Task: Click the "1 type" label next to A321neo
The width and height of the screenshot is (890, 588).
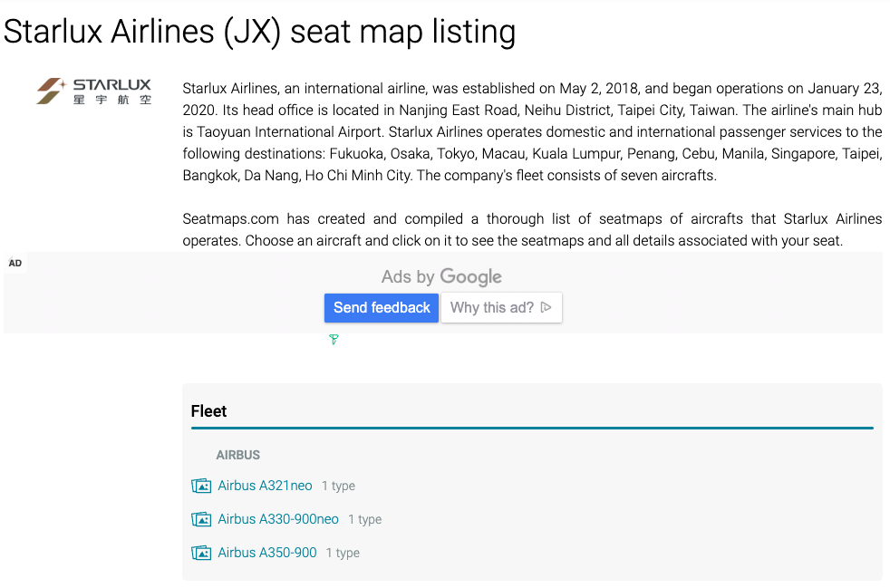Action: point(338,487)
